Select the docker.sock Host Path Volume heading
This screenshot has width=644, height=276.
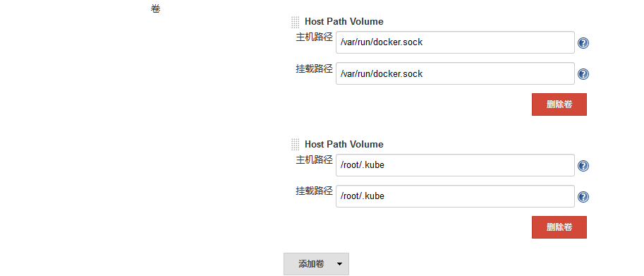click(344, 21)
